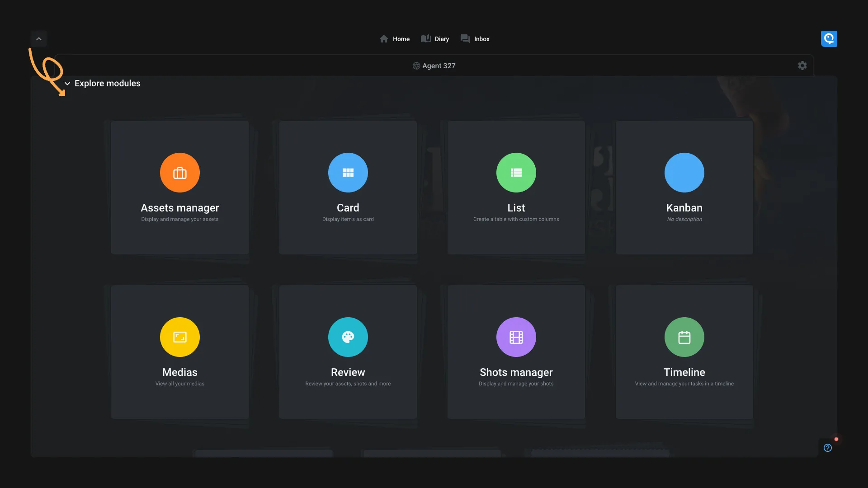The width and height of the screenshot is (868, 488).
Task: Expand the Agent 327 dropdown
Action: (x=434, y=65)
